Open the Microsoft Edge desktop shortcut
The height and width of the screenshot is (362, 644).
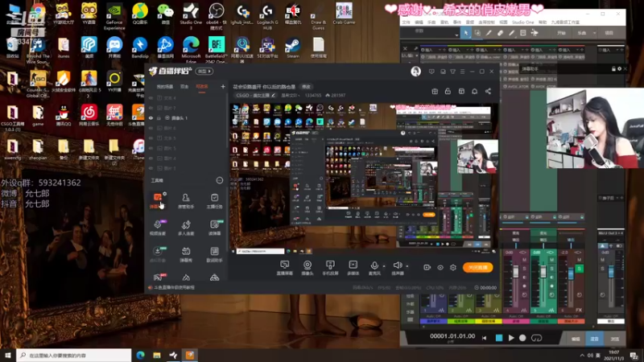tap(191, 49)
